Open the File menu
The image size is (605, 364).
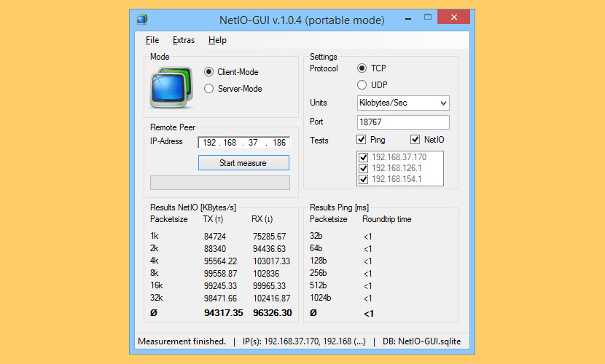[152, 40]
